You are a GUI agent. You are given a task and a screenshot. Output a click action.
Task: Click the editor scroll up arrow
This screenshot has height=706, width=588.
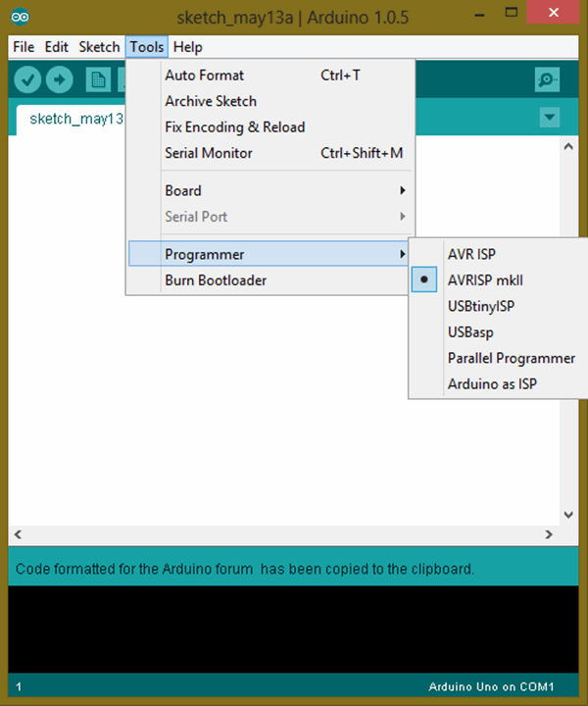(568, 146)
